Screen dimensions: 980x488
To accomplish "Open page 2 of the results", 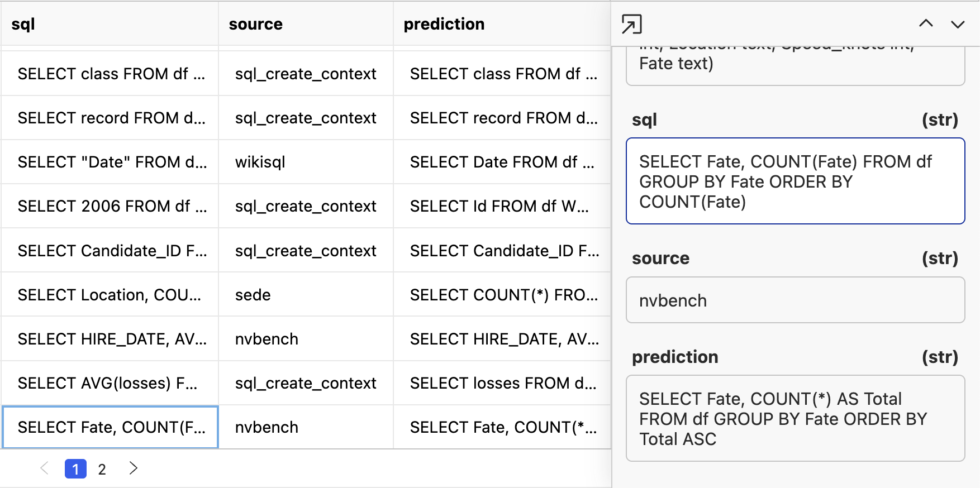I will 102,469.
